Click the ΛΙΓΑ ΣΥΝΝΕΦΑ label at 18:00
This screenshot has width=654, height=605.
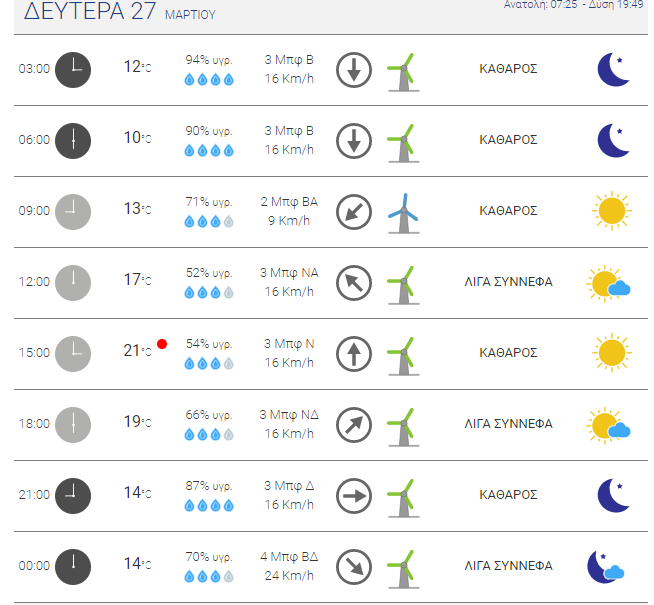coord(508,424)
